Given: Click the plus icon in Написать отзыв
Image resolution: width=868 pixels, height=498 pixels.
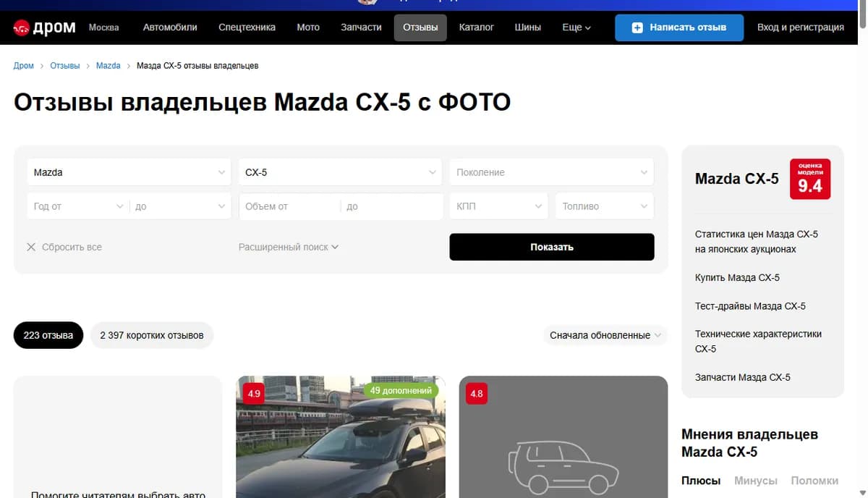Looking at the screenshot, I should pyautogui.click(x=637, y=28).
